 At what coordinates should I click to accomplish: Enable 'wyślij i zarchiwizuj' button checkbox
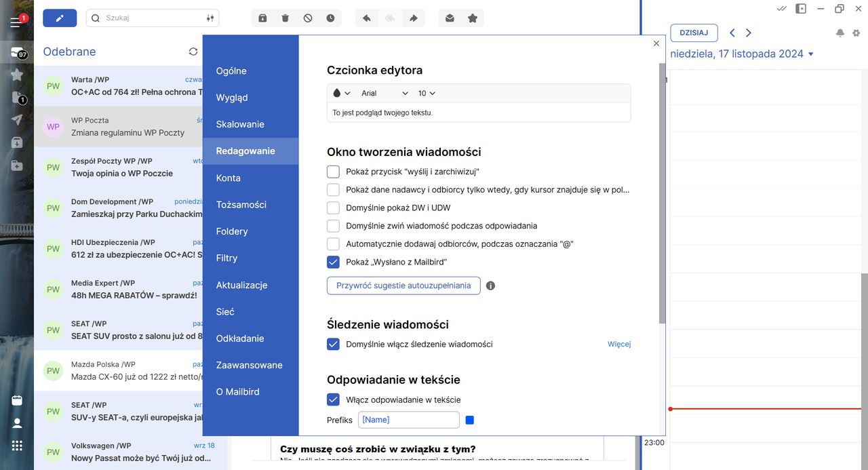(333, 172)
